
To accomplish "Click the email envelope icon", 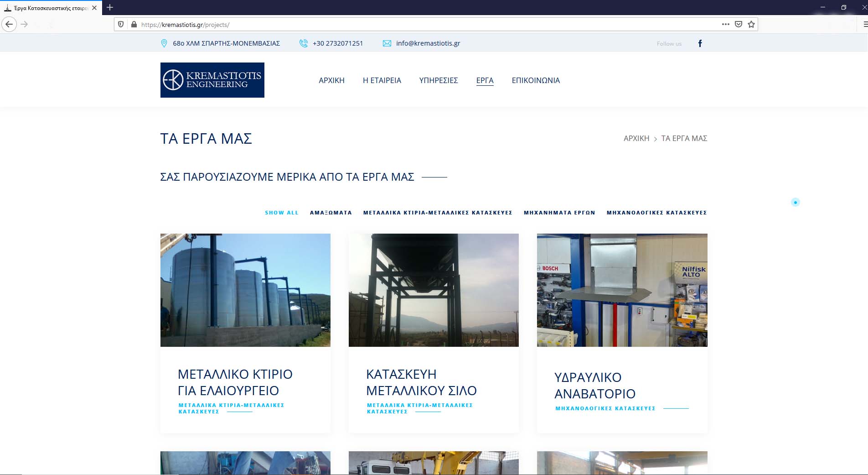I will (387, 43).
